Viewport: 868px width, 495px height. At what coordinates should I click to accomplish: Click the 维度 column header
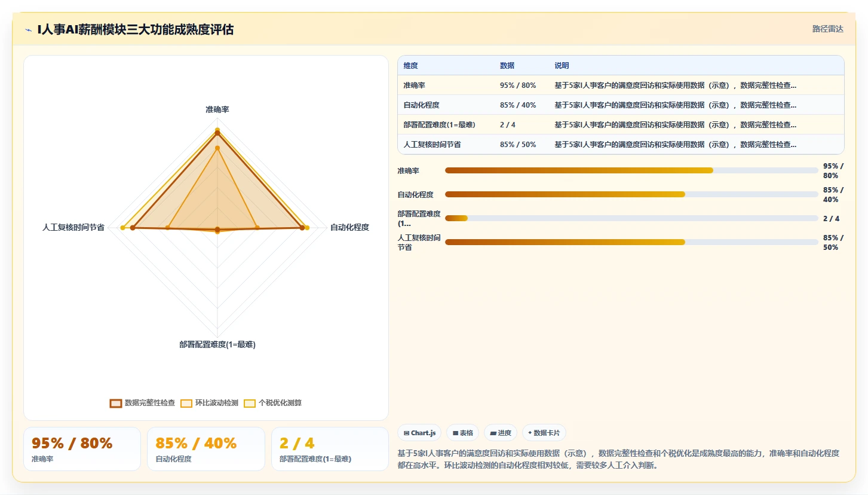410,66
